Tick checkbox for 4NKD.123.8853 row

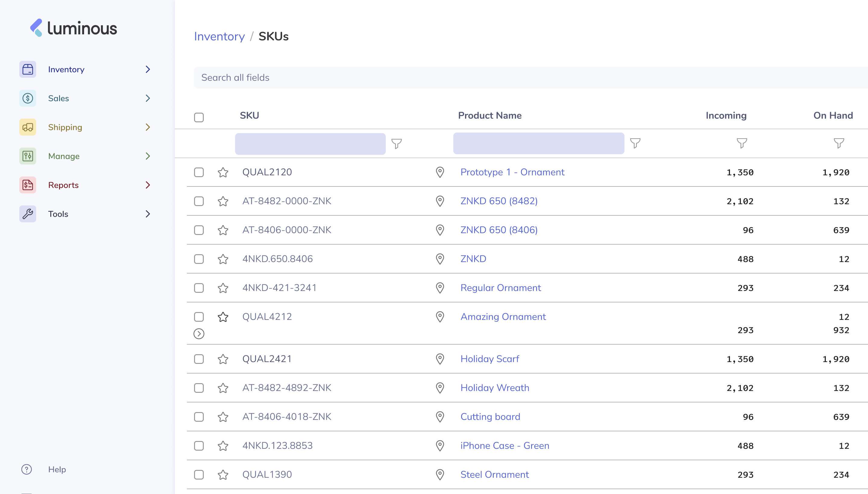click(199, 446)
